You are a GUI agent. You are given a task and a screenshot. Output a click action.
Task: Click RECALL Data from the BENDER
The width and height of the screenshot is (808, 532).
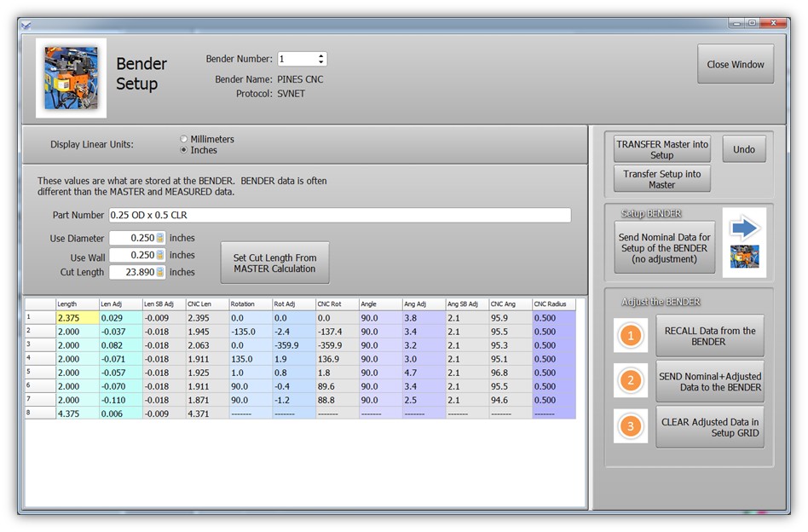click(x=709, y=336)
